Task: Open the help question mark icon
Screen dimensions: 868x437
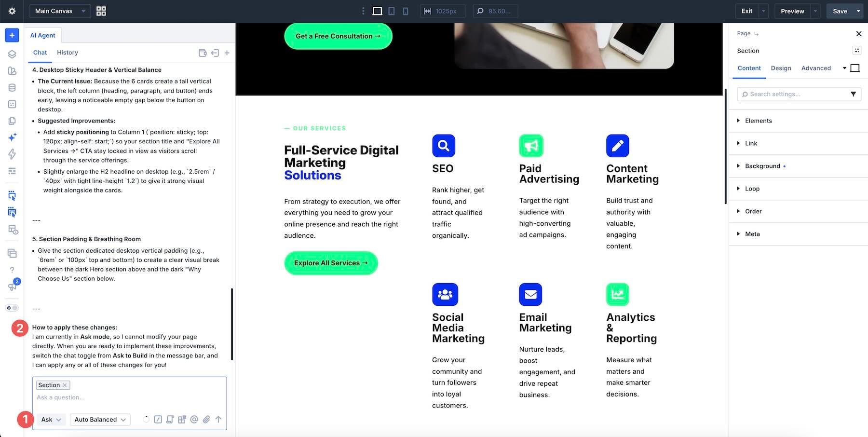Action: (x=12, y=270)
